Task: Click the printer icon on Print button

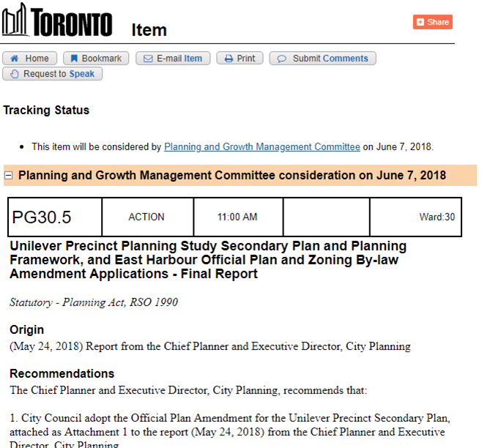Action: 229,59
